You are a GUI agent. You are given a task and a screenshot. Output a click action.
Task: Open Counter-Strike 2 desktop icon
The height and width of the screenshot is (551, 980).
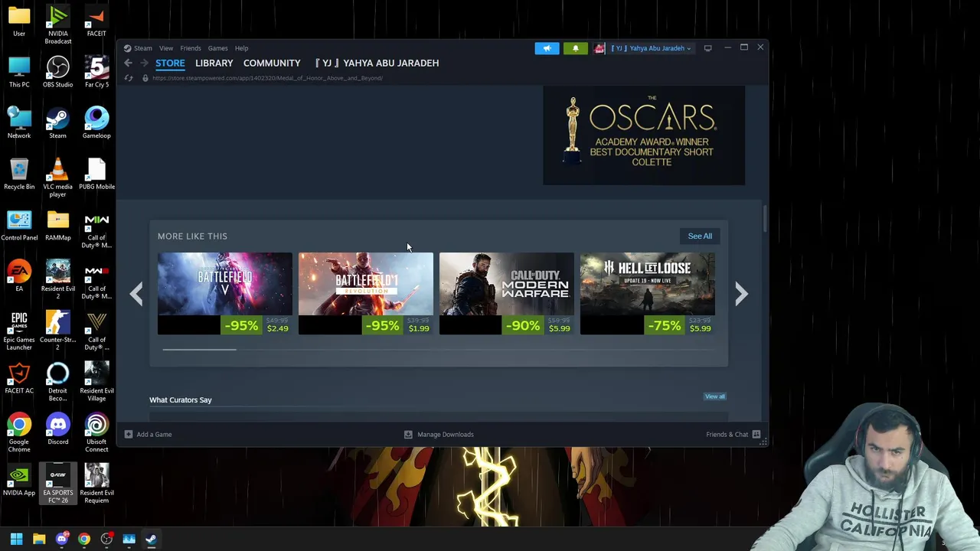[x=57, y=331]
